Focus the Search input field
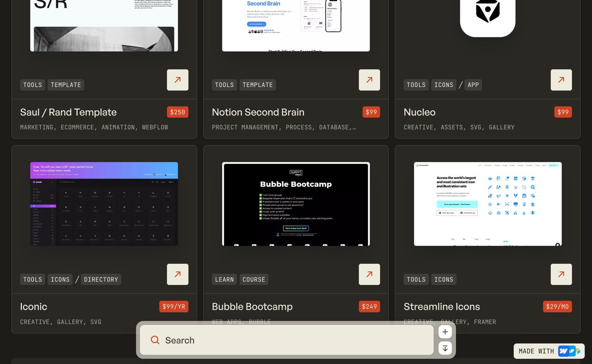Screen dimensions: 592x364 click(287, 340)
